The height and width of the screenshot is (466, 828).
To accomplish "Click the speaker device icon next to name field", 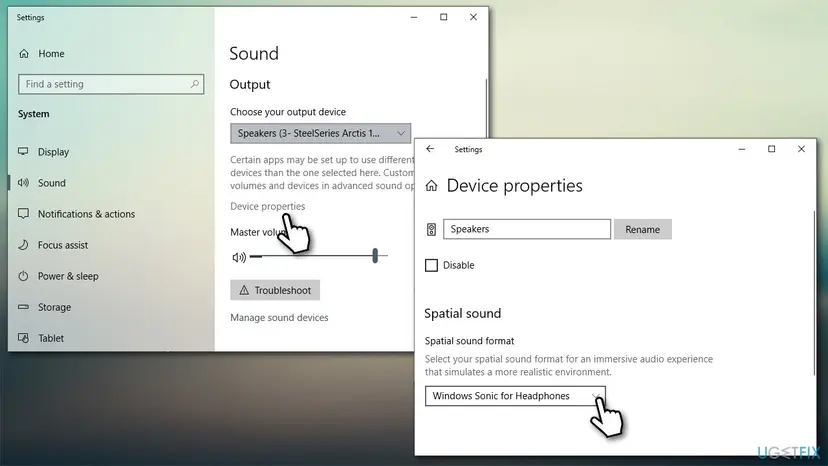I will 431,229.
